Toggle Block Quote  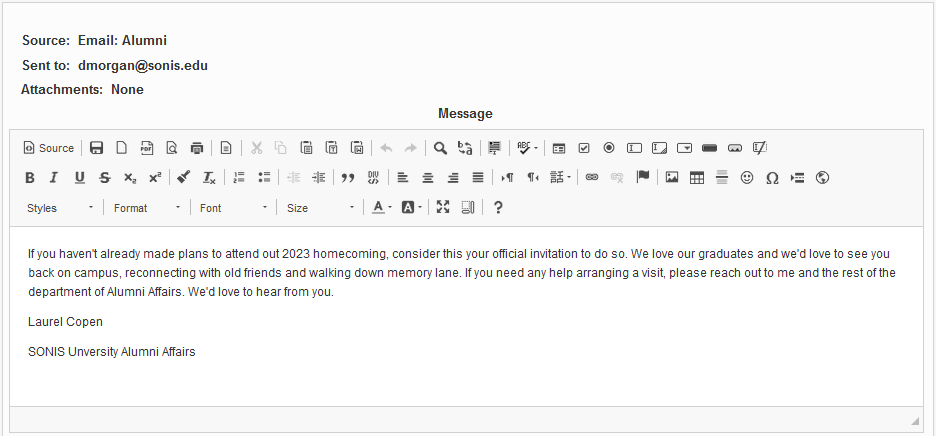click(347, 177)
